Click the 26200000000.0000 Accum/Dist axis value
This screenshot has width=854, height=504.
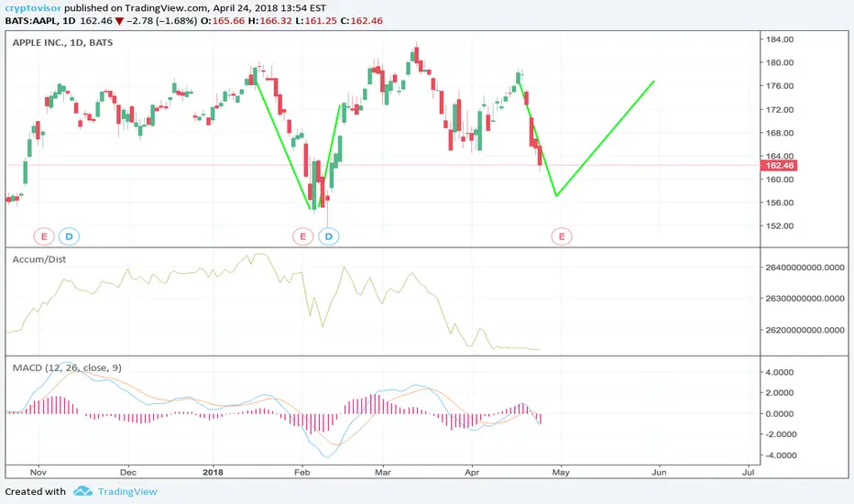tap(805, 330)
